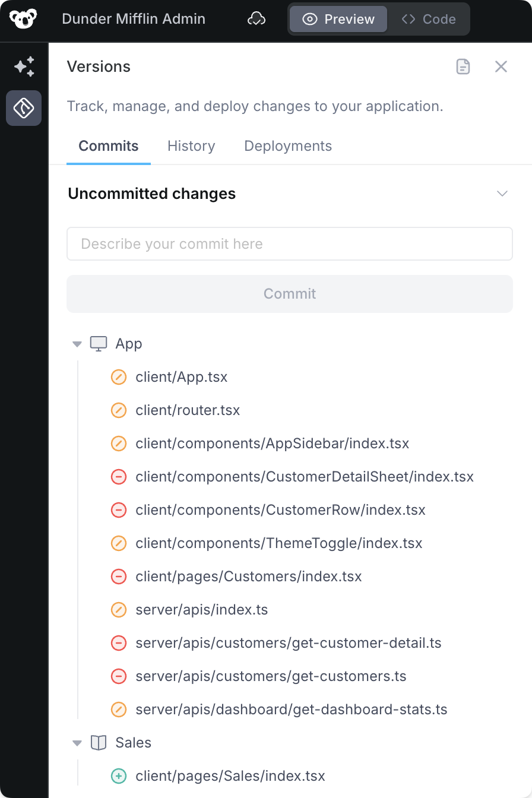Viewport: 532px width, 798px height.
Task: Collapse the Uncommitted changes section
Action: 502,194
